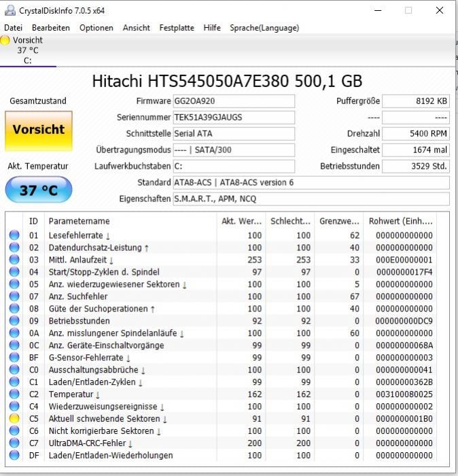This screenshot has height=476, width=458.
Task: Click the 37 °C temperature button
Action: (39, 190)
